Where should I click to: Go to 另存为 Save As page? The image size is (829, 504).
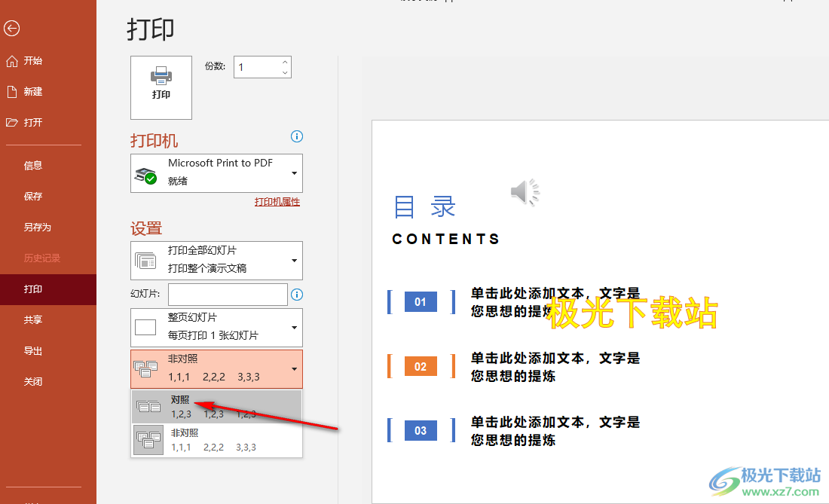click(37, 228)
